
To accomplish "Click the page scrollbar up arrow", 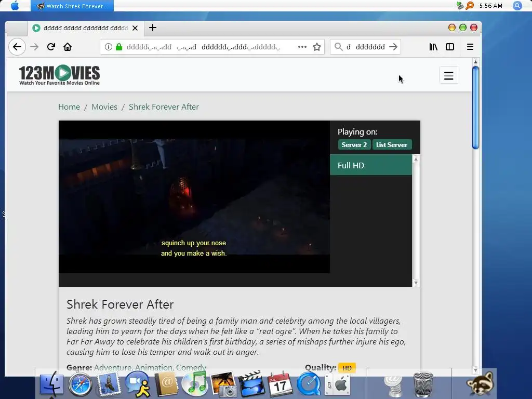I will click(x=475, y=62).
